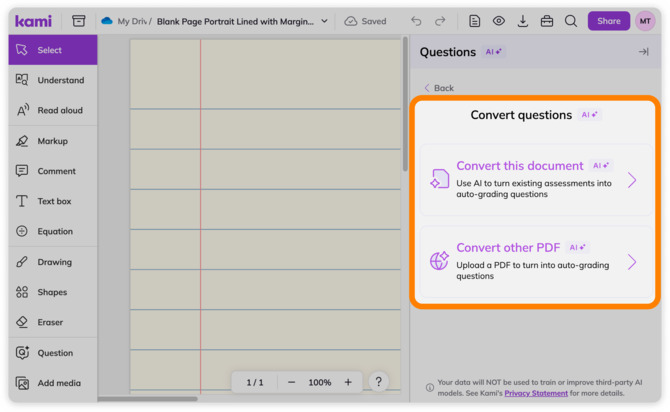This screenshot has width=670, height=412.
Task: Open the Question tool
Action: 53,353
